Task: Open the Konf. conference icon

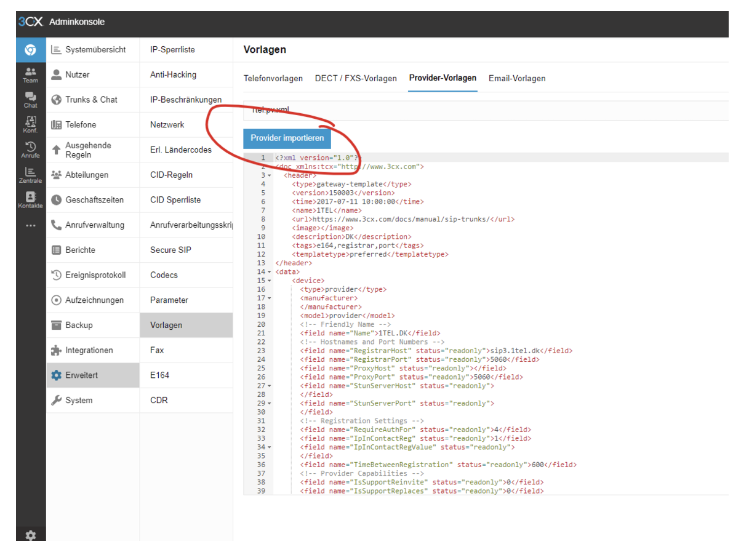Action: pos(30,125)
